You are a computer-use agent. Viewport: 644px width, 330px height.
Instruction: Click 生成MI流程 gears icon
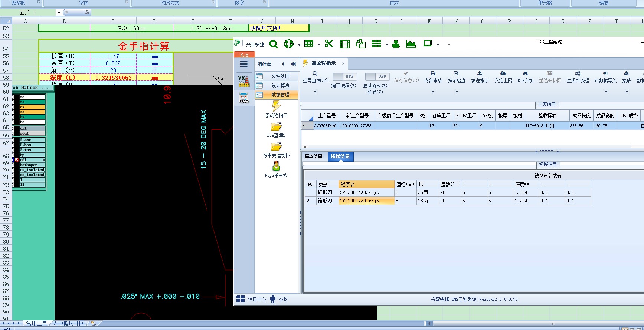click(578, 73)
